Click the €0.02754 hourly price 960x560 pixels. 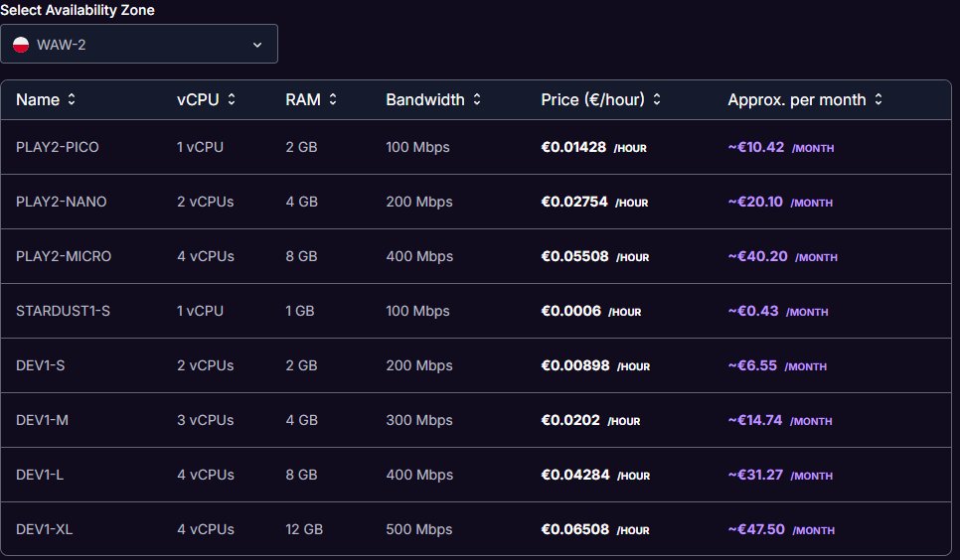574,202
